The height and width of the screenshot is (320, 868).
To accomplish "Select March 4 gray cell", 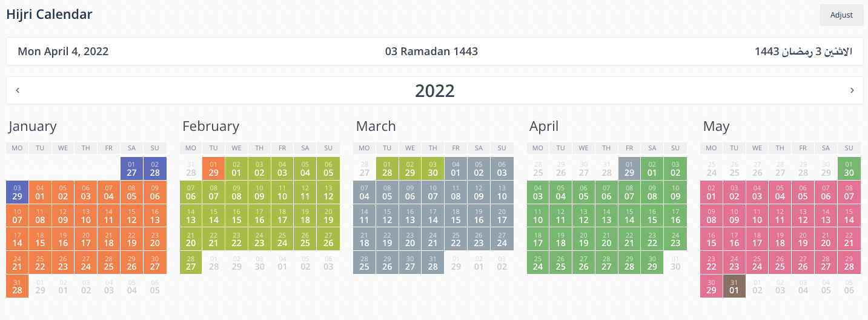I will 456,168.
